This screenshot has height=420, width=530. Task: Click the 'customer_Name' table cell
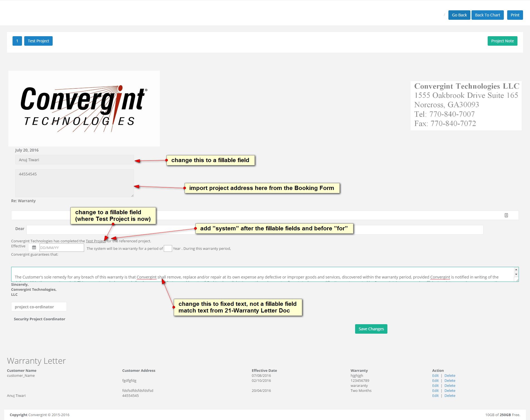pos(21,376)
